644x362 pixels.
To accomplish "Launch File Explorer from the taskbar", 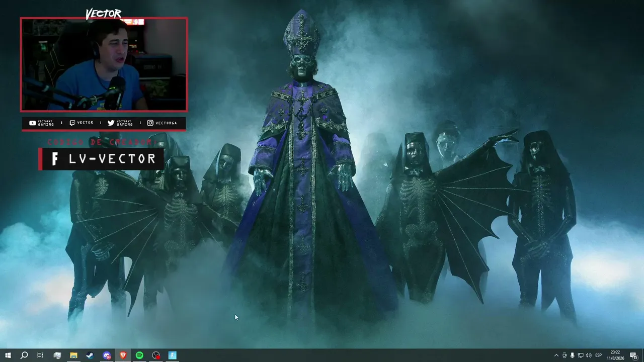I will [x=73, y=355].
